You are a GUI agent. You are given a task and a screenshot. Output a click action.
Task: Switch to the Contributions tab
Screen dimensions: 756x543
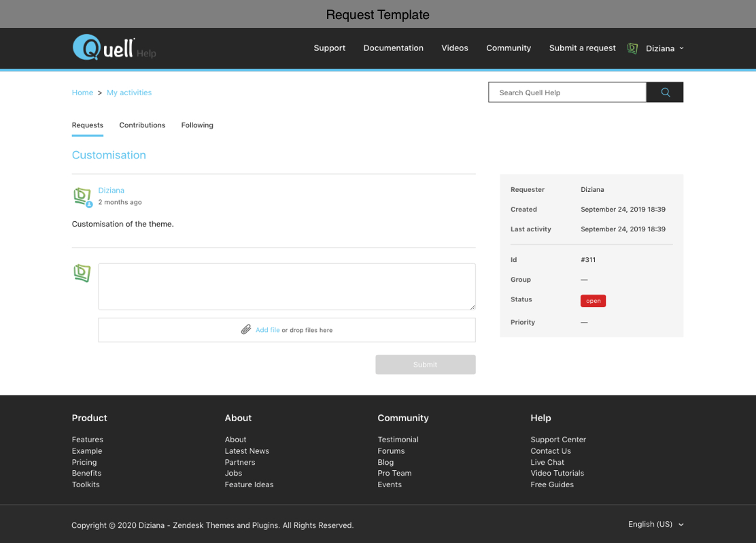tap(142, 125)
